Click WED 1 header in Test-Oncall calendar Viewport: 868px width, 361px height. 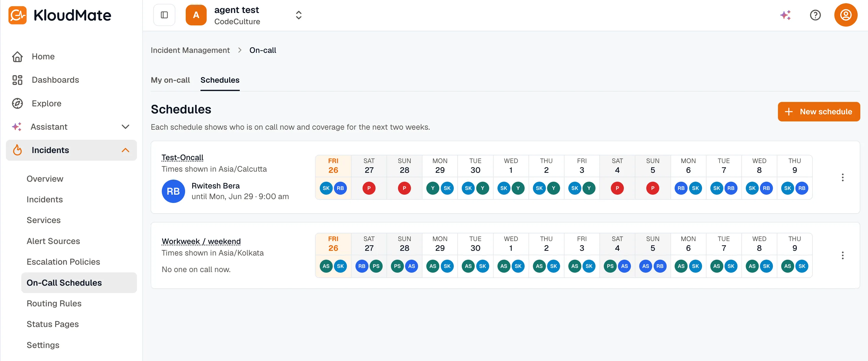pos(511,166)
